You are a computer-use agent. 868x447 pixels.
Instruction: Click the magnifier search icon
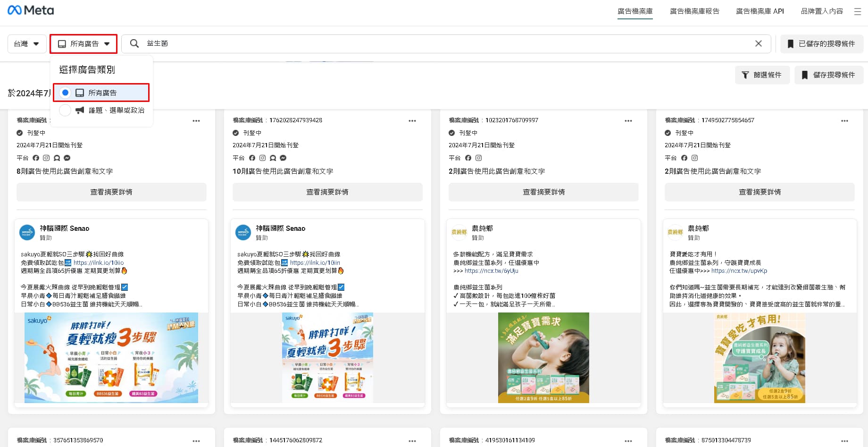134,43
